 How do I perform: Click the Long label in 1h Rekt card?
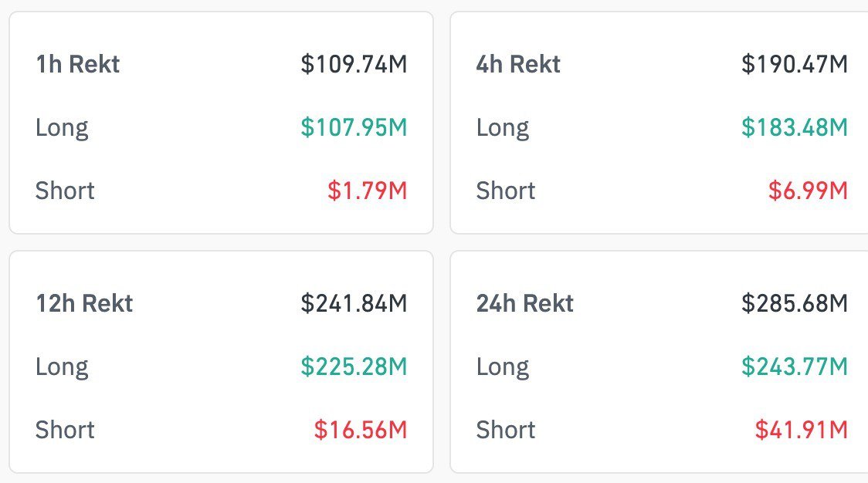pos(62,127)
